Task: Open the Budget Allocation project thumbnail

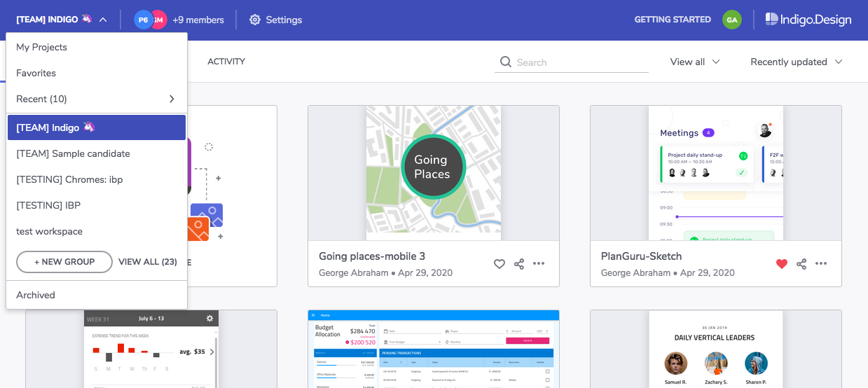Action: pos(434,349)
